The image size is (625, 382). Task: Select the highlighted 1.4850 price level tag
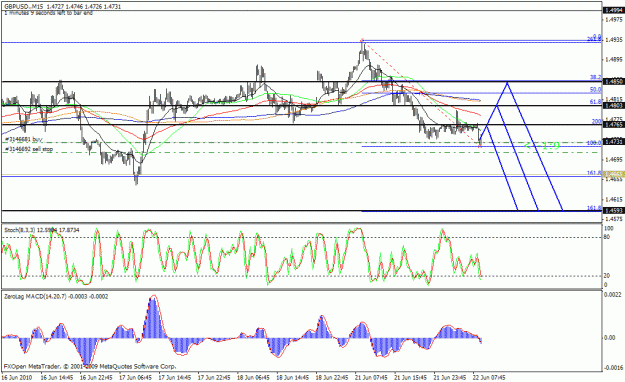point(613,81)
